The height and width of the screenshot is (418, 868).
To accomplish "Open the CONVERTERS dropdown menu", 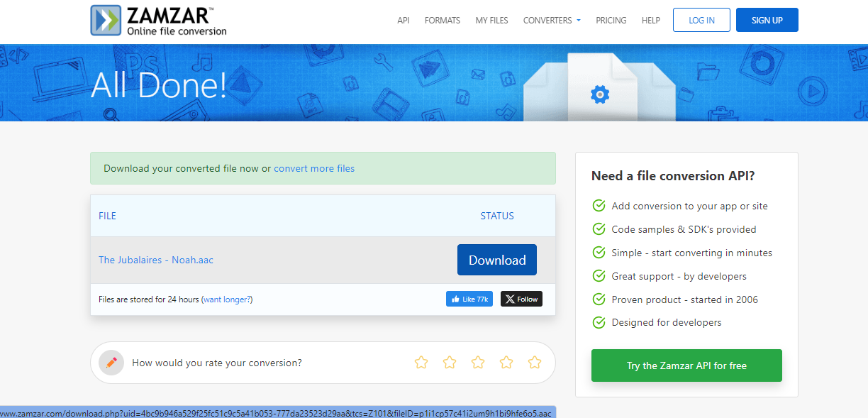I will [x=552, y=21].
